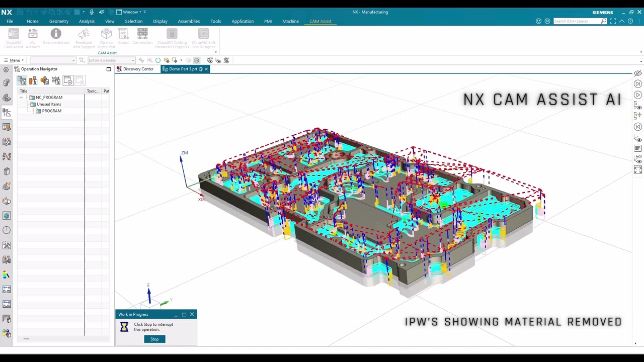Click the happy face feedback icon
Image resolution: width=644 pixels, height=362 pixels.
(539, 21)
